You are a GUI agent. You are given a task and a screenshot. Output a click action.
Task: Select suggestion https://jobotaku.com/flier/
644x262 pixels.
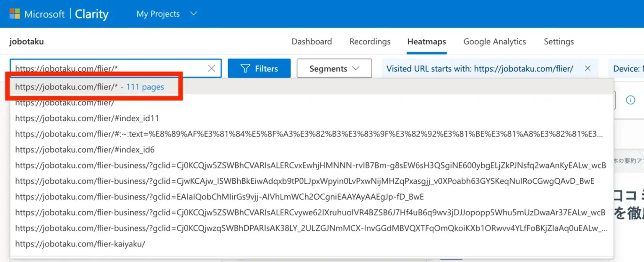[312, 103]
